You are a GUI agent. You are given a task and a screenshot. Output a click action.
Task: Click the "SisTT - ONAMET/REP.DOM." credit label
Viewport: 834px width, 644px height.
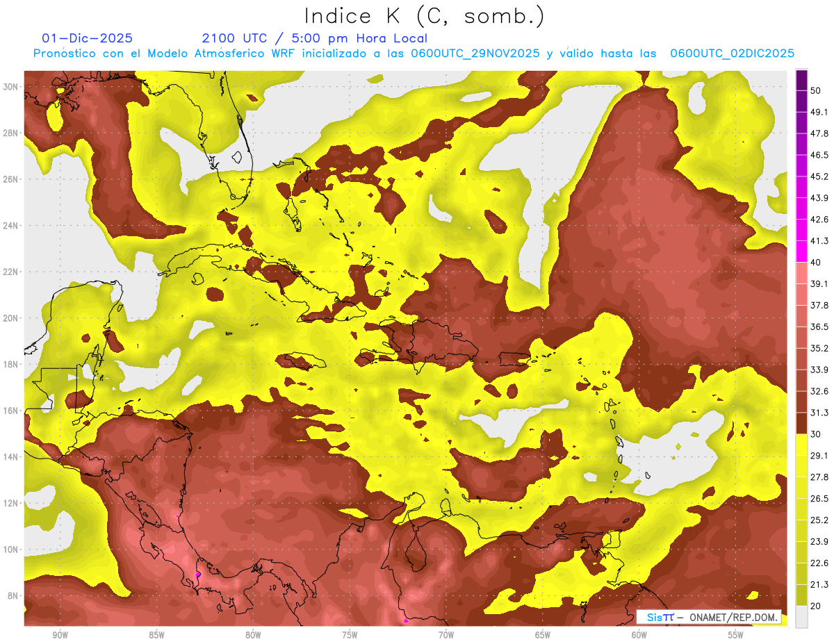[708, 617]
